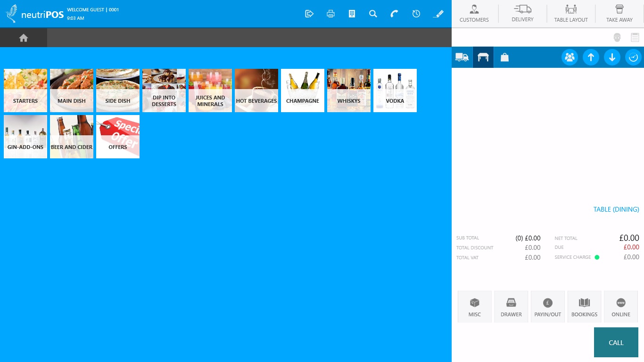The width and height of the screenshot is (644, 362).
Task: Go to the Home screen icon
Action: point(24,38)
